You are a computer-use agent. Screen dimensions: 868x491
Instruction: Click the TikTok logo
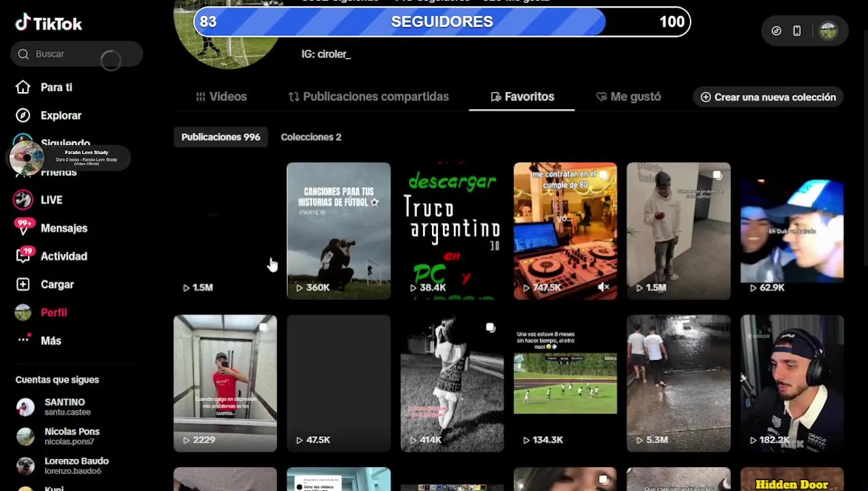(x=48, y=23)
